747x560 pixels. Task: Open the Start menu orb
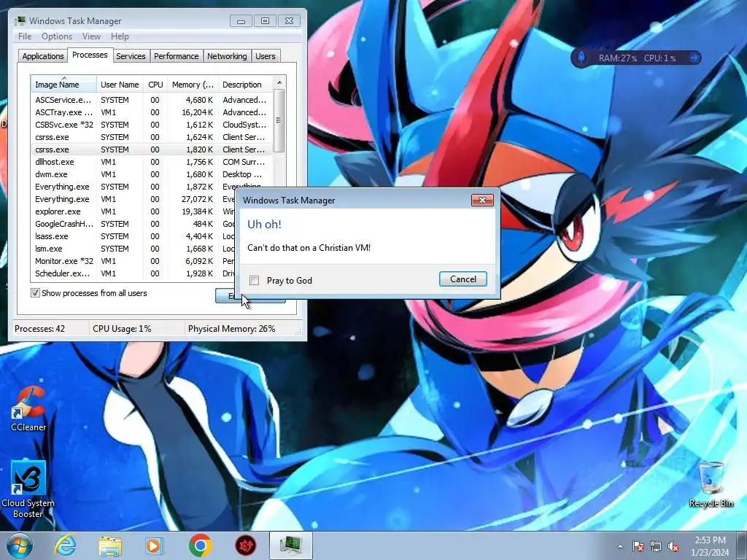20,545
